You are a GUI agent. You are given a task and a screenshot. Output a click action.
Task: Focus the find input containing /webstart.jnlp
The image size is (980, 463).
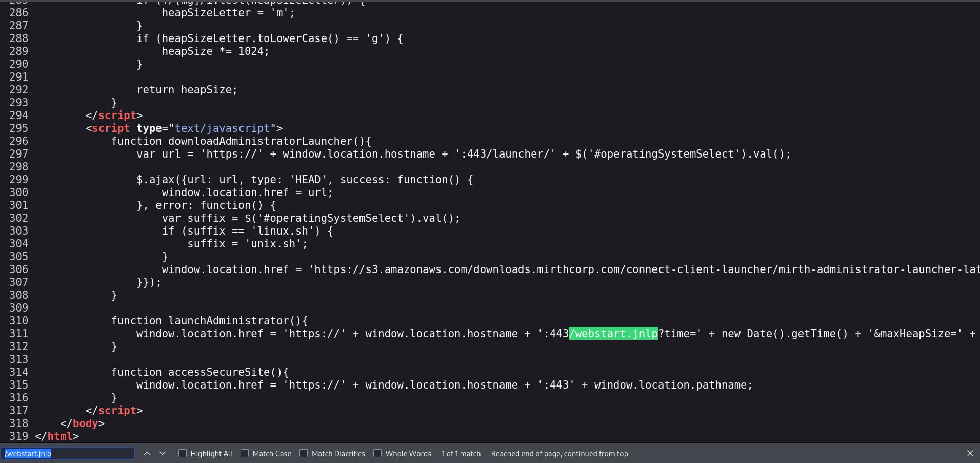(x=68, y=453)
